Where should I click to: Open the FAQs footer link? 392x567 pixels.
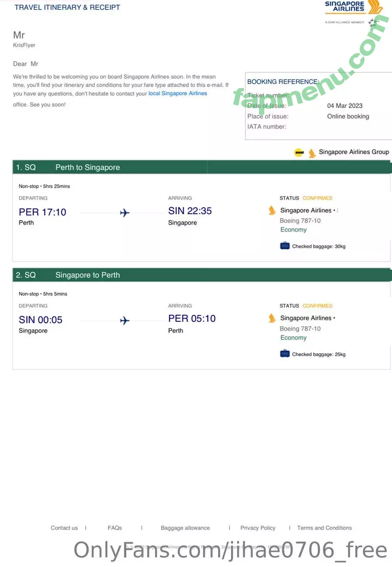click(115, 528)
